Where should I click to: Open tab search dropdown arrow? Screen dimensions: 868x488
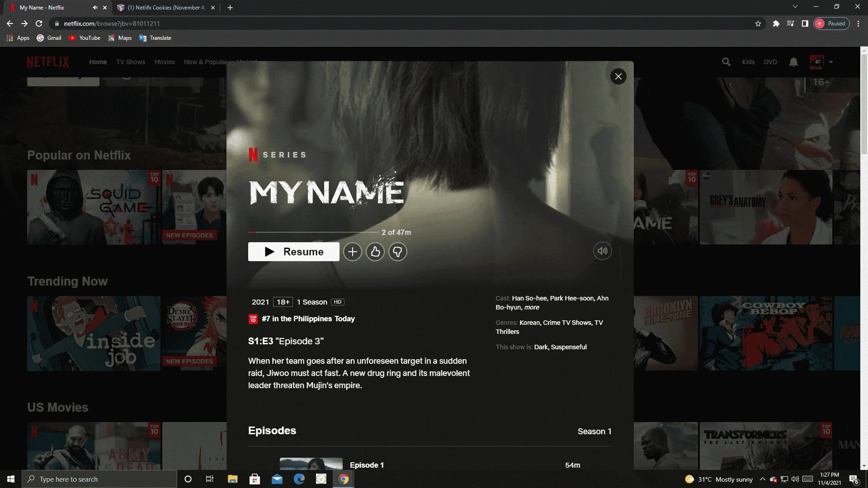point(795,7)
